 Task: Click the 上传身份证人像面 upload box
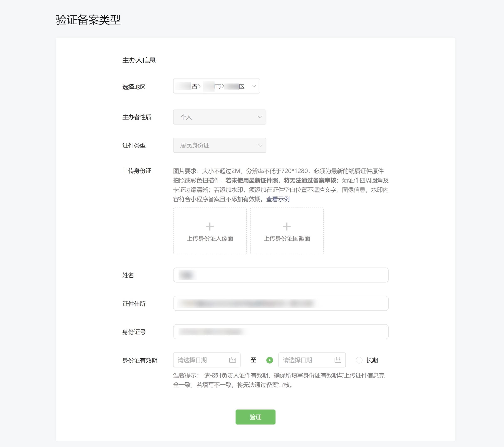click(x=210, y=231)
